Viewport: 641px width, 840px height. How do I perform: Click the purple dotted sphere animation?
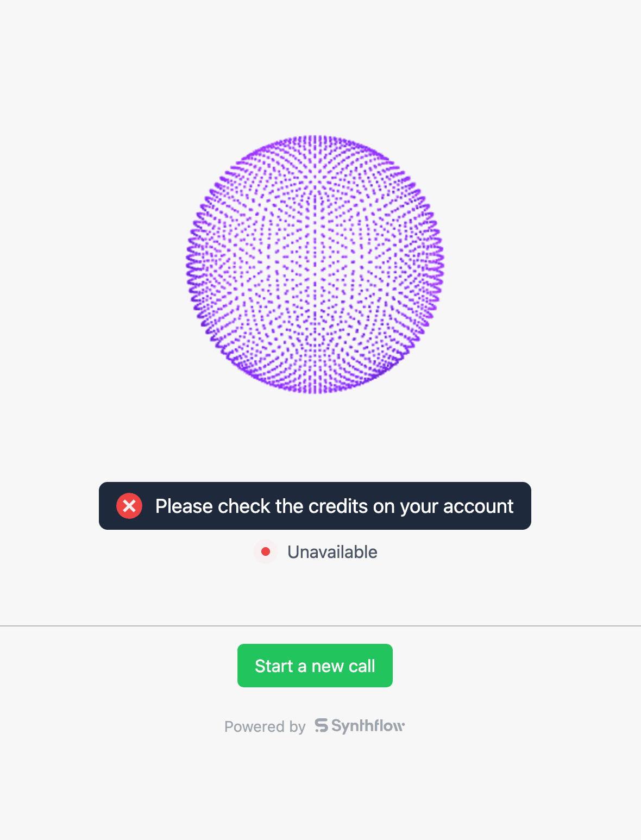(315, 264)
